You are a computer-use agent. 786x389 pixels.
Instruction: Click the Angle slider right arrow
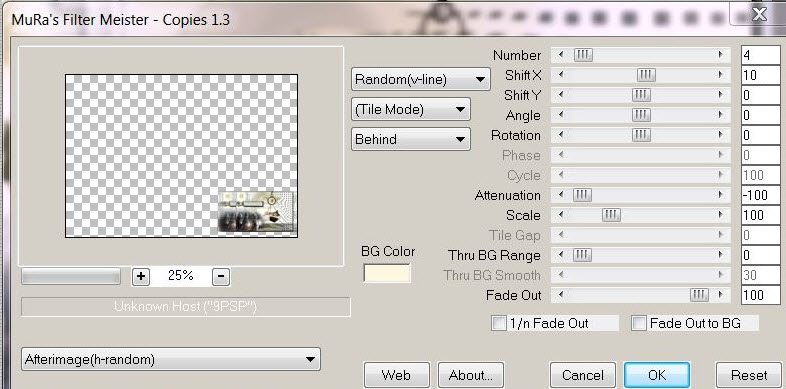pos(721,115)
